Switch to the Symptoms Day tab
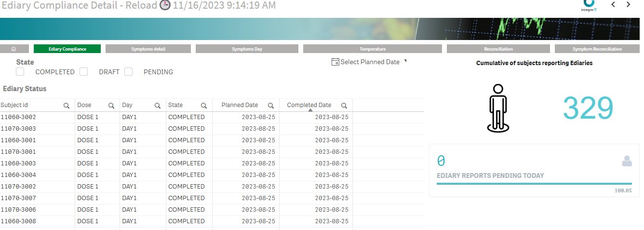This screenshot has height=230, width=644. tap(247, 49)
